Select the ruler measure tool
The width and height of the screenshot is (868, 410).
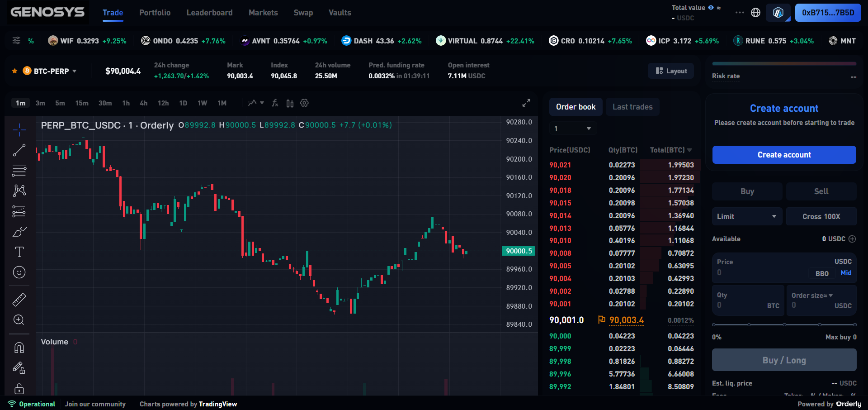19,300
